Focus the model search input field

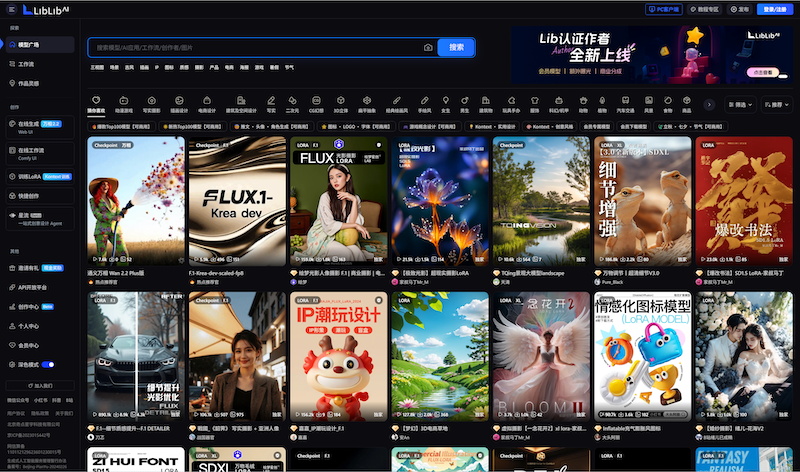point(258,47)
